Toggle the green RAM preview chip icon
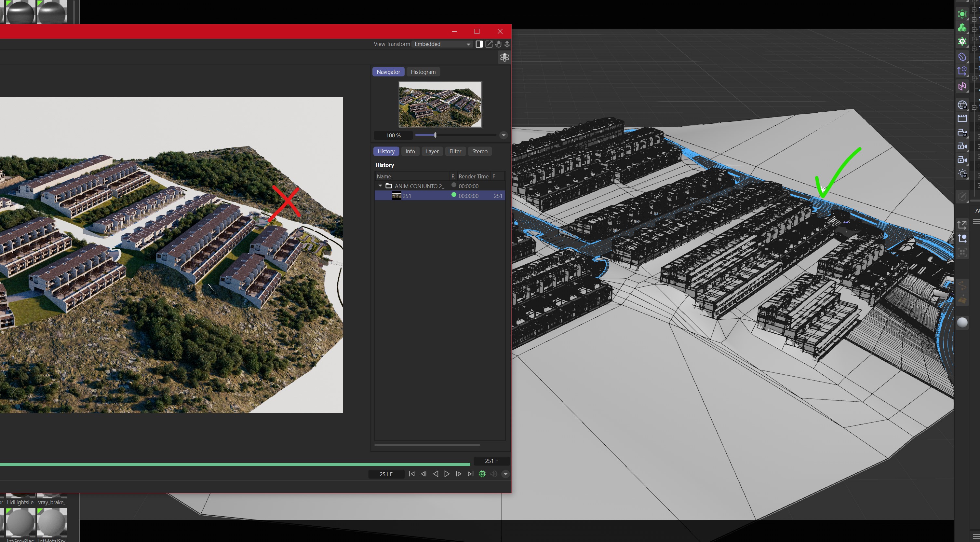Image resolution: width=980 pixels, height=542 pixels. (482, 474)
